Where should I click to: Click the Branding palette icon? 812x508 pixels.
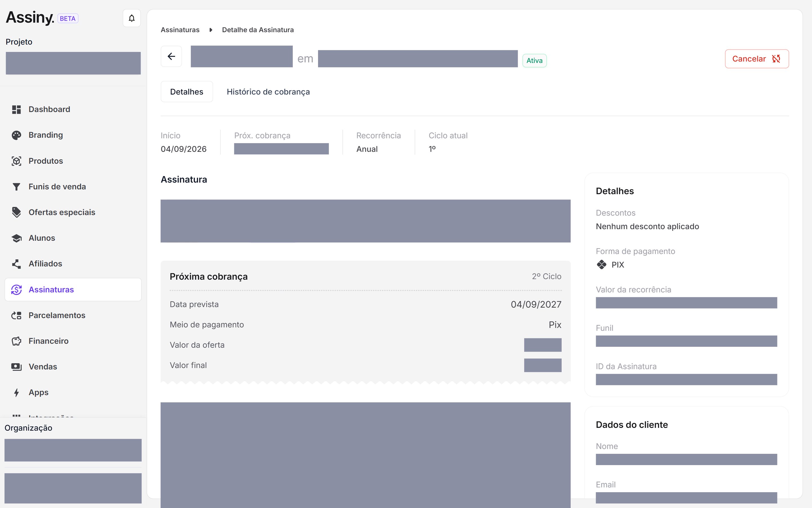16,135
